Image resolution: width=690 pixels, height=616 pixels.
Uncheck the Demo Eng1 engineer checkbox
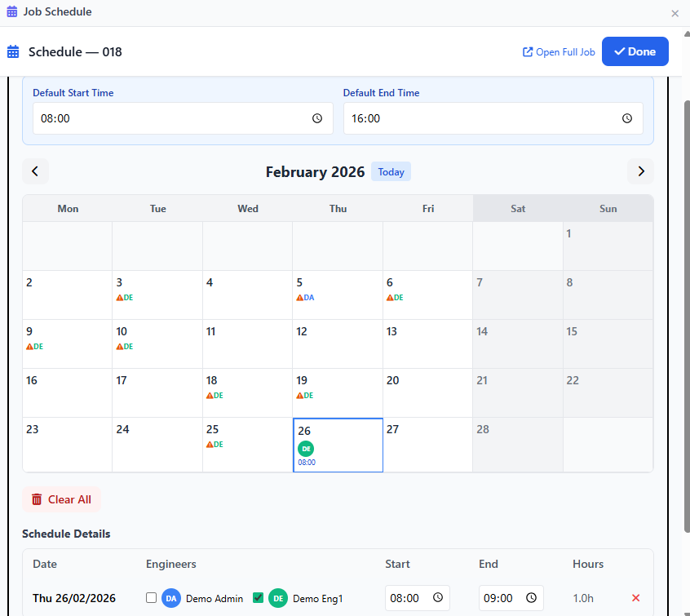[258, 597]
